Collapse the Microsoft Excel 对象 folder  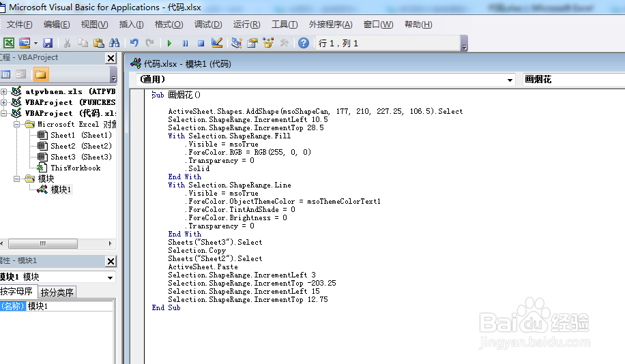coord(17,124)
